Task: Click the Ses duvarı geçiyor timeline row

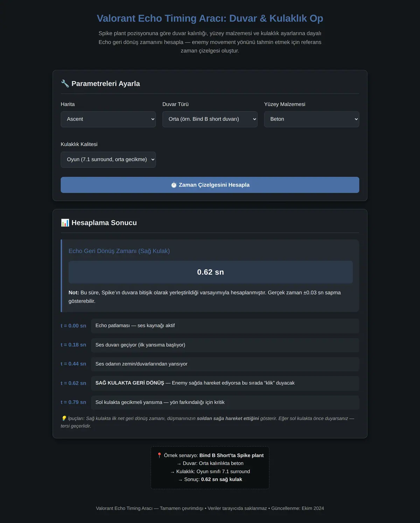Action: (225, 345)
